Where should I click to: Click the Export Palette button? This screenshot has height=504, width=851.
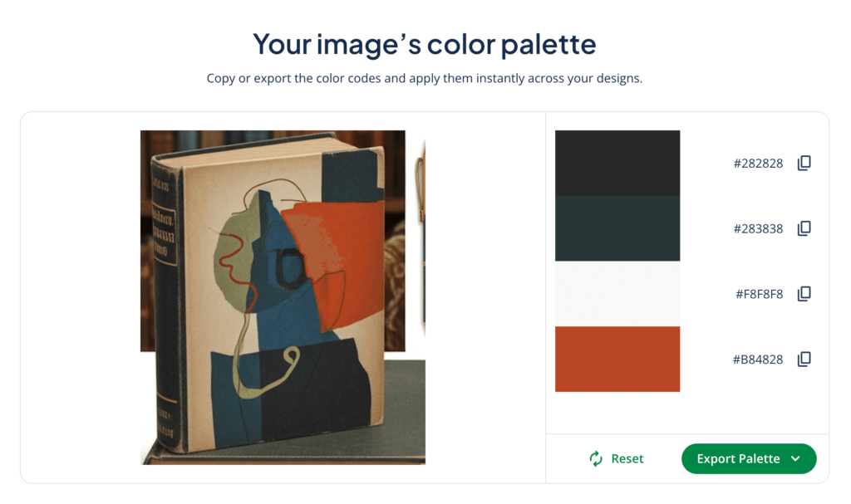pos(748,458)
